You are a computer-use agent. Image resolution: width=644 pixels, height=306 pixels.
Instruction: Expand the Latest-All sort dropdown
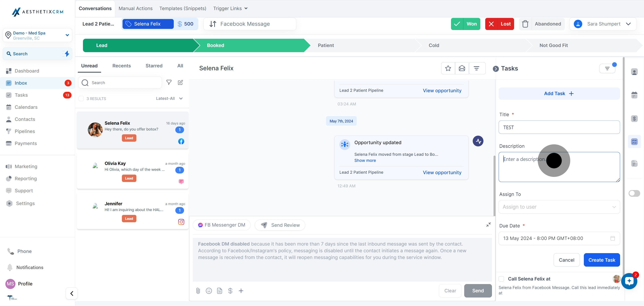coord(169,98)
